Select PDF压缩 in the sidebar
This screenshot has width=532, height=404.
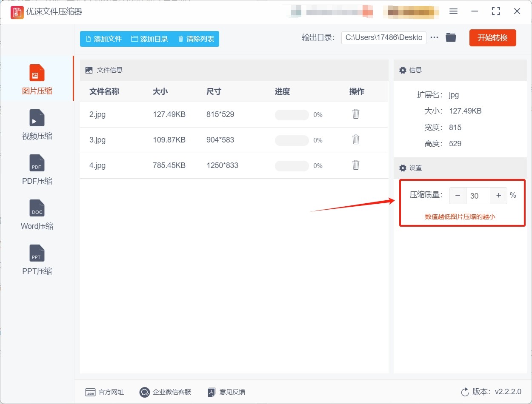pyautogui.click(x=37, y=170)
